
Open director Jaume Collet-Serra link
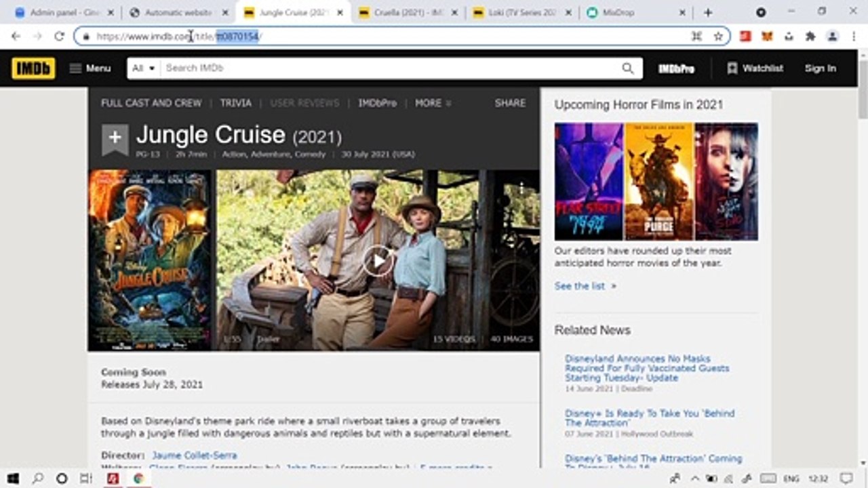point(195,455)
